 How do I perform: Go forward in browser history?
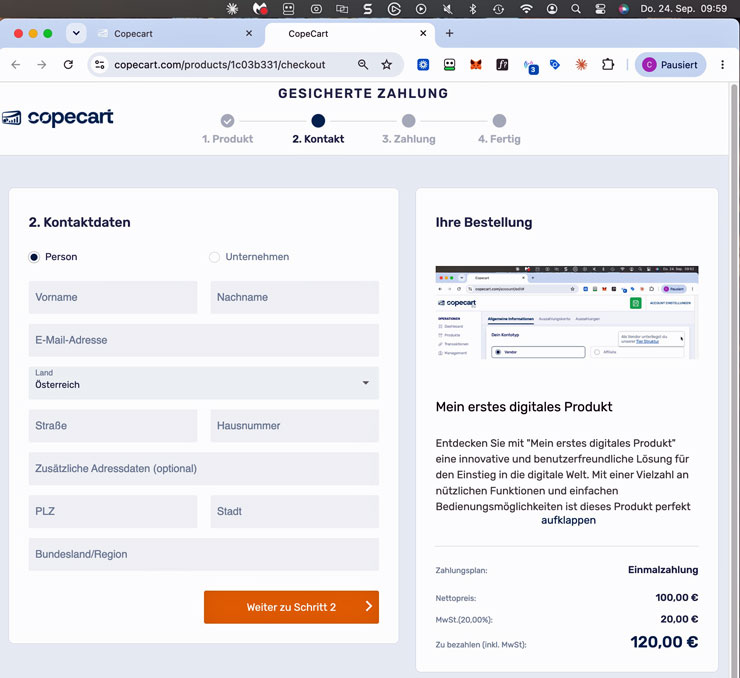pyautogui.click(x=42, y=65)
